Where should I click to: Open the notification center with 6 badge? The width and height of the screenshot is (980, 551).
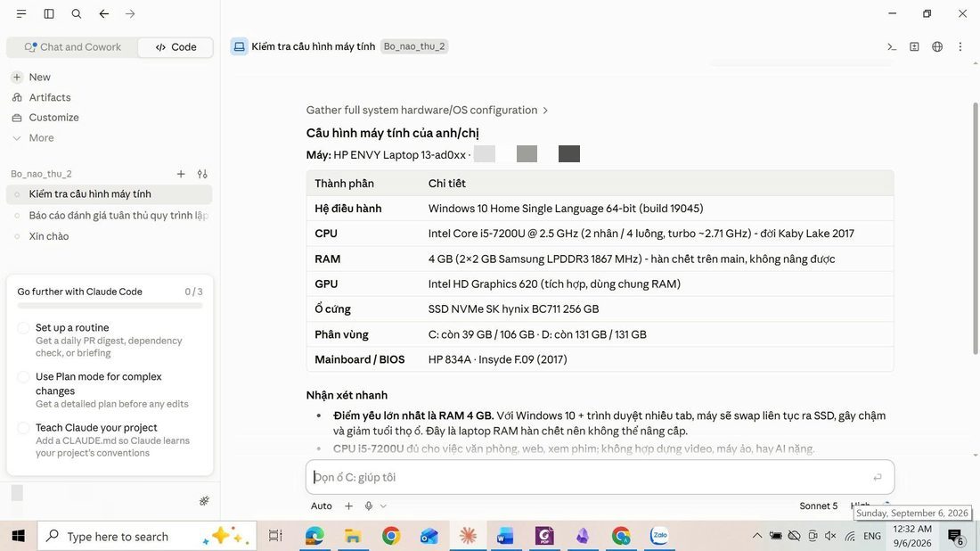pyautogui.click(x=955, y=536)
